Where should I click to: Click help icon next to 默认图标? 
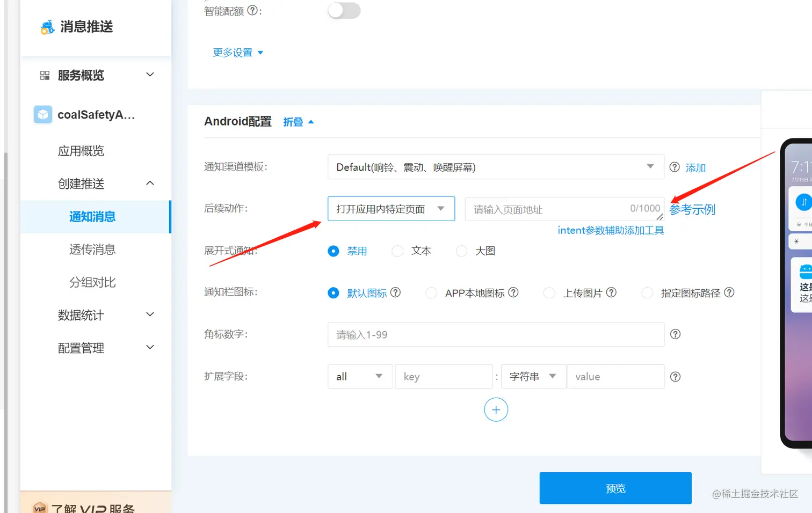click(396, 292)
